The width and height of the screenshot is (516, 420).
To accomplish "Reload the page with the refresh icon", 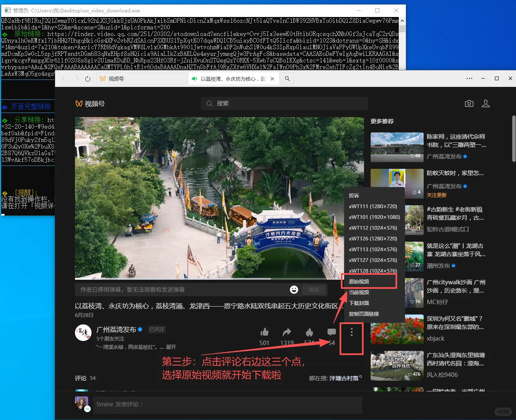I will click(x=88, y=79).
